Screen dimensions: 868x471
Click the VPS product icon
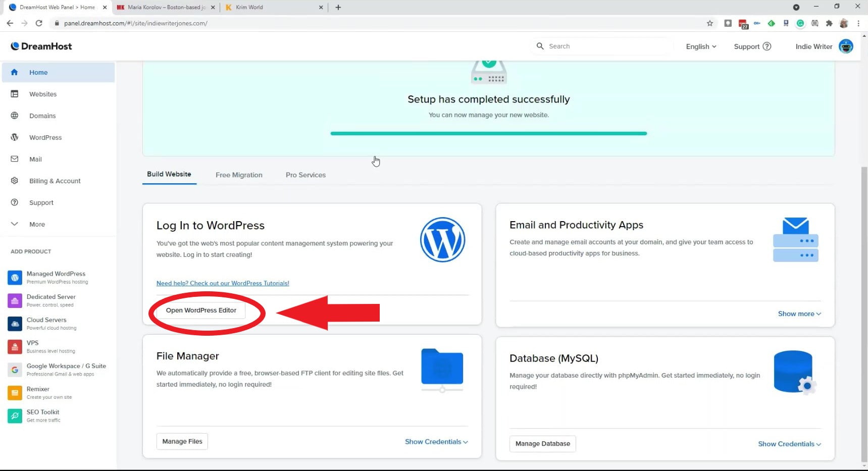coord(15,347)
